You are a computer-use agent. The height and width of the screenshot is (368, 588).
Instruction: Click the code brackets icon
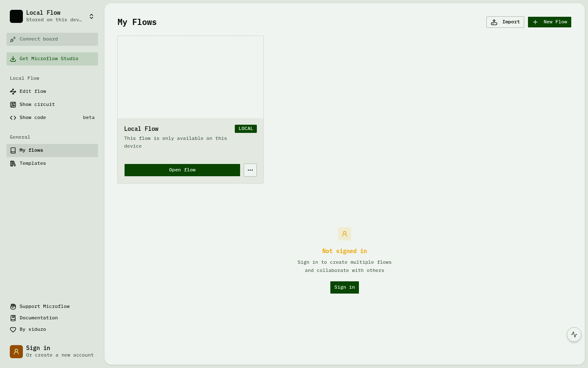13,118
